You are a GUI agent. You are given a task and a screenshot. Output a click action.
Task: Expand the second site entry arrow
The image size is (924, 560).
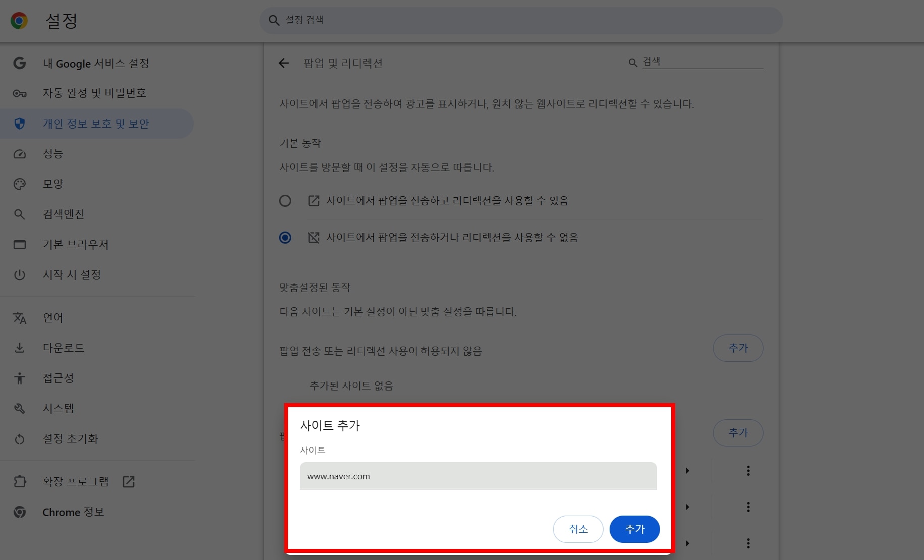(687, 507)
